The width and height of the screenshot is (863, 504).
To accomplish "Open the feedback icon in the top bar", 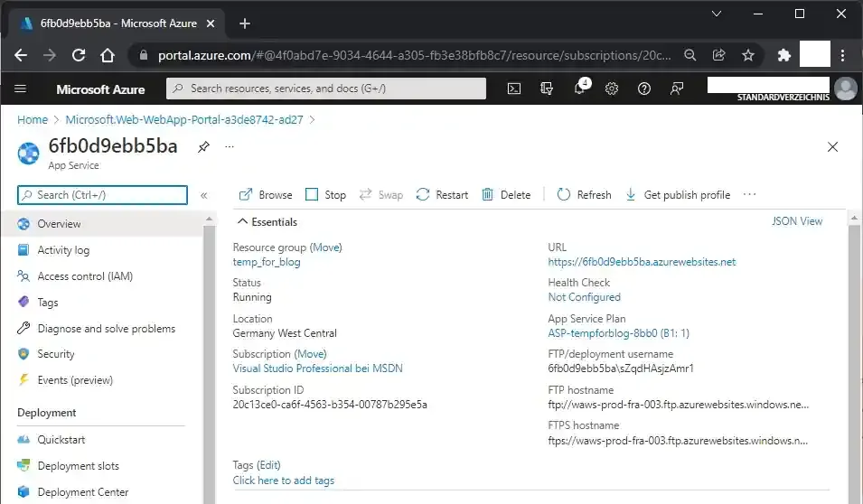I will click(x=677, y=89).
